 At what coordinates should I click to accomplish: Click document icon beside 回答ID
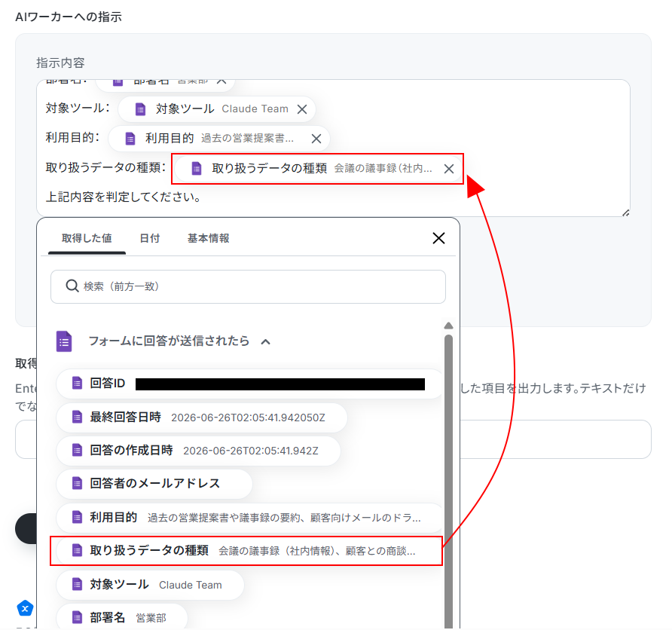(77, 383)
